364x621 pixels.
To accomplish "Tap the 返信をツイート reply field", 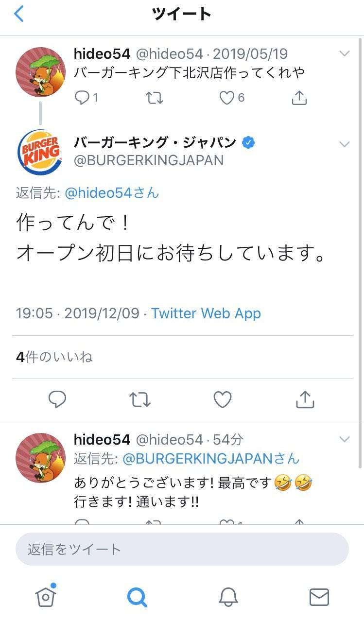I will [182, 549].
